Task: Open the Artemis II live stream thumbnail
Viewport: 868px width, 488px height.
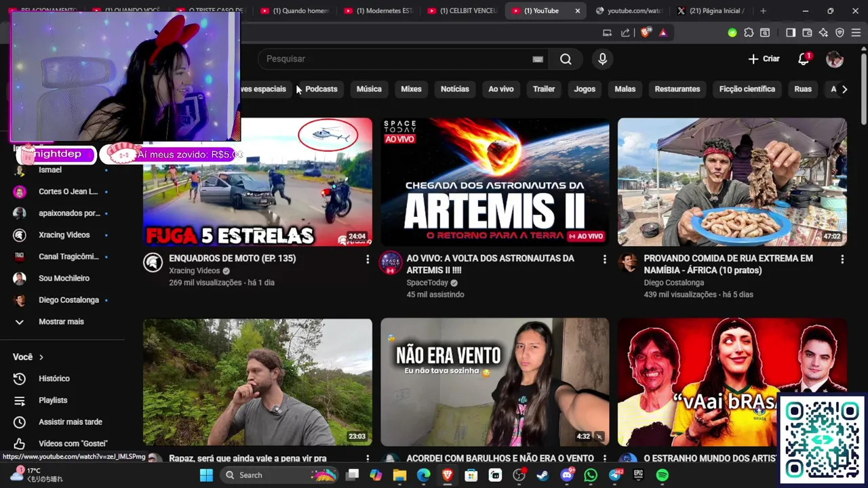Action: [x=495, y=182]
